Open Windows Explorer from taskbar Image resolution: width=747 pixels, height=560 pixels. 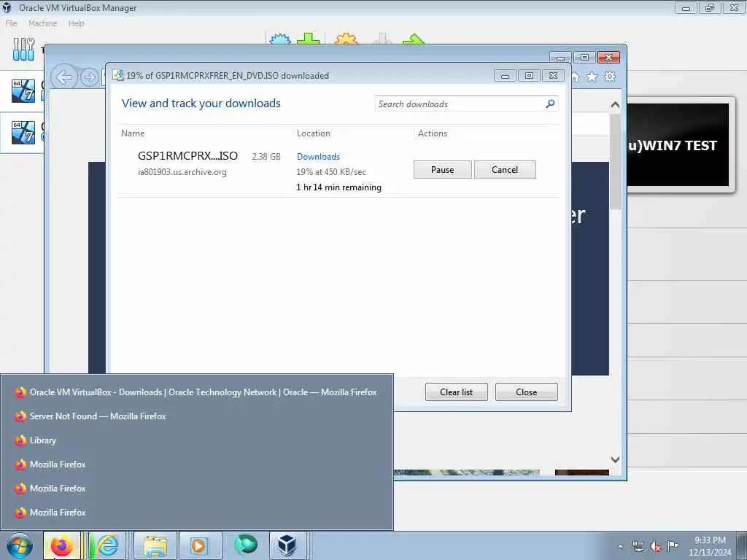tap(155, 545)
